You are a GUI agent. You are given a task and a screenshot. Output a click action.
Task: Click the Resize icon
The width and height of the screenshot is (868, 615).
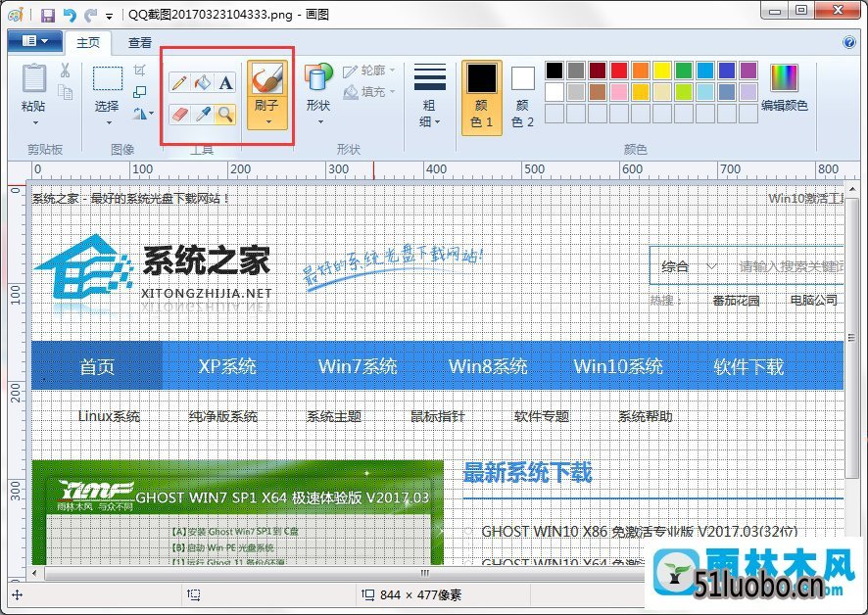139,92
